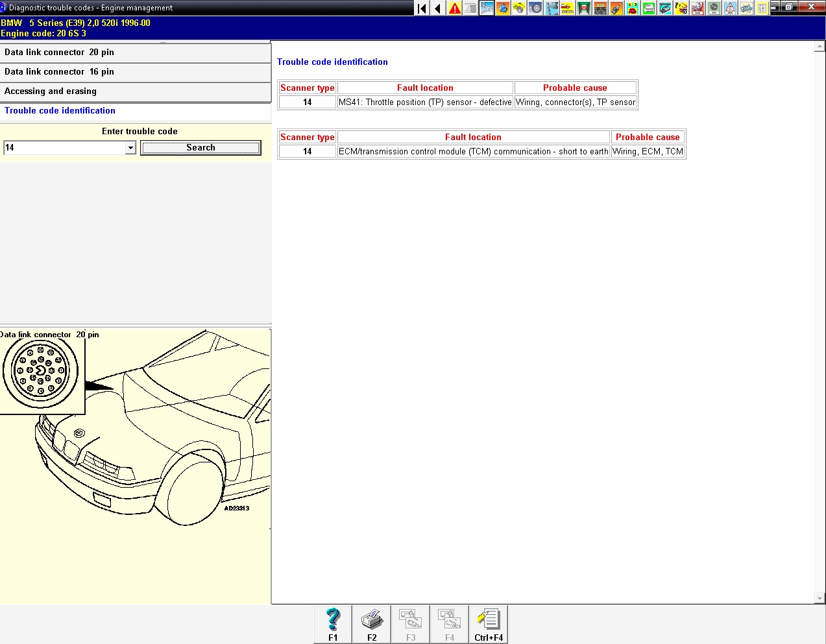This screenshot has height=644, width=826.
Task: Click the scroll down arrow of the results pane
Action: click(x=820, y=598)
